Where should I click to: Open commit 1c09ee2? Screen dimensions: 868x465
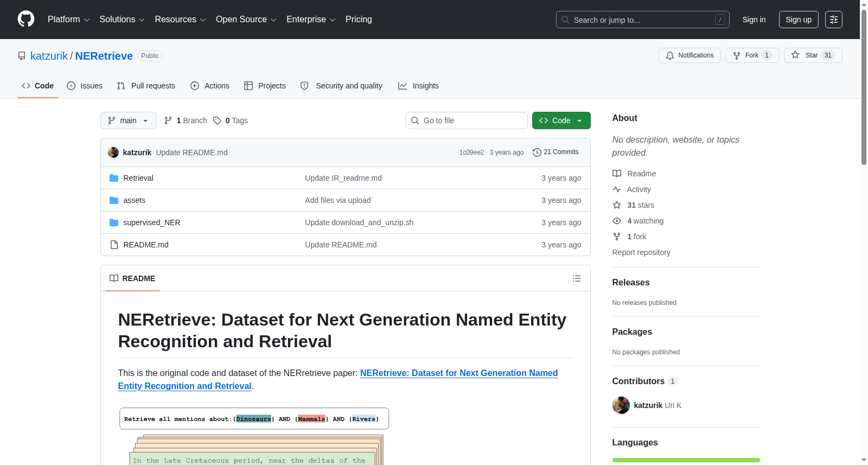[472, 152]
